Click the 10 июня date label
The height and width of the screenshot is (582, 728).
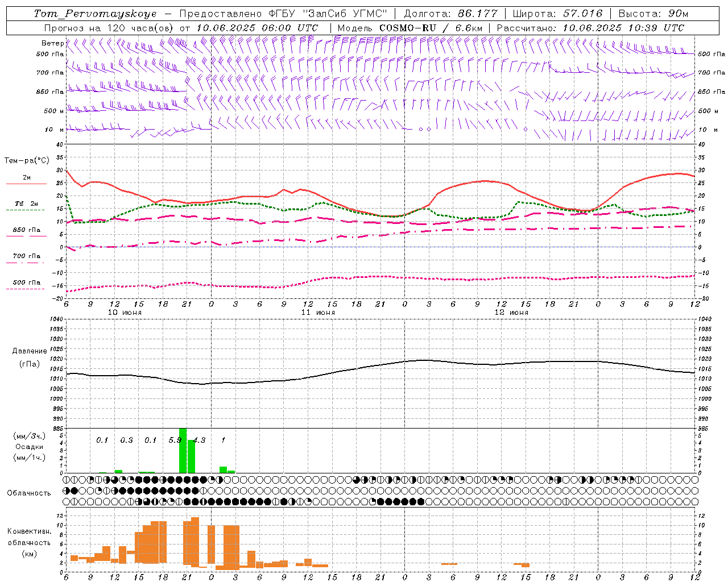(125, 313)
